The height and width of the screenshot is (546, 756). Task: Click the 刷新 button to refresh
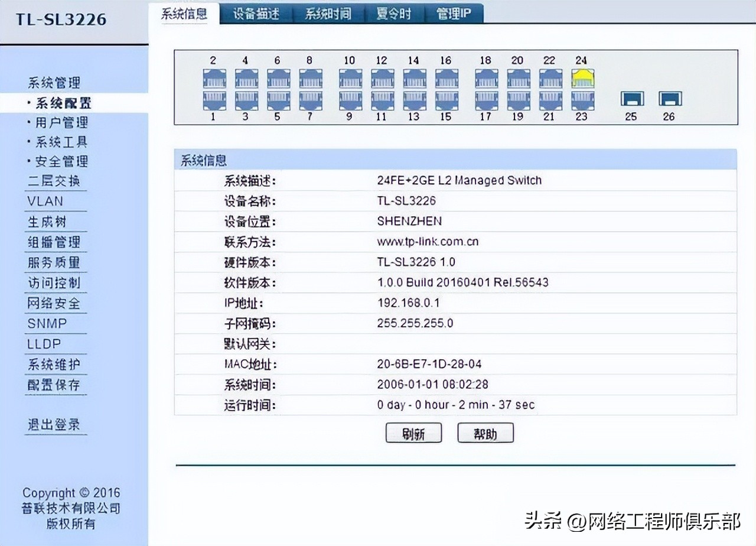click(413, 432)
